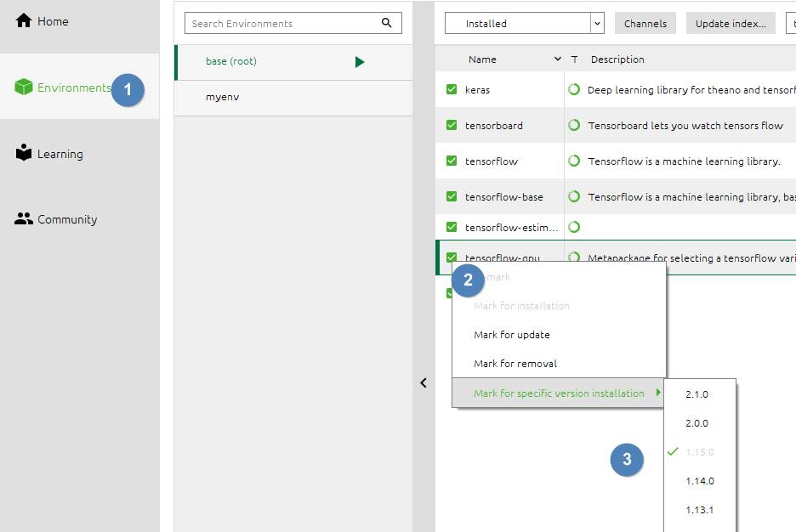Select version 2.1.0 from the submenu
Image resolution: width=796 pixels, height=532 pixels.
tap(696, 394)
